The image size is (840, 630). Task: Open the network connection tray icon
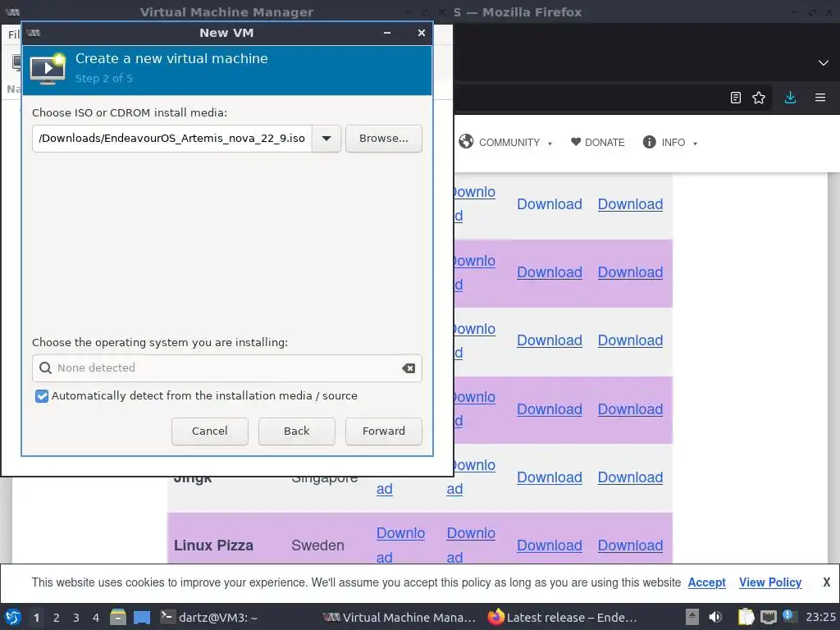[768, 618]
